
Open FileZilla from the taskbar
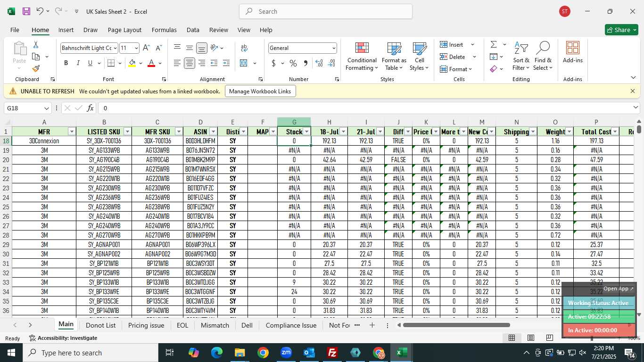pyautogui.click(x=332, y=353)
